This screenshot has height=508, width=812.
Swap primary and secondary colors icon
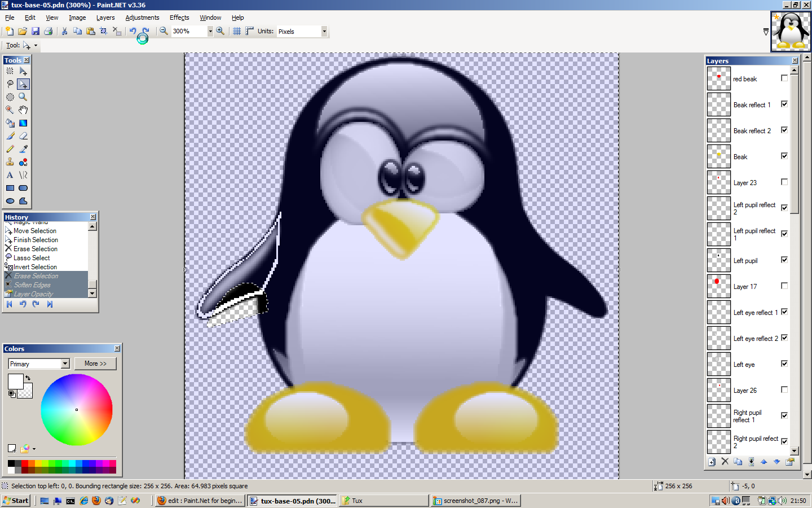click(28, 378)
